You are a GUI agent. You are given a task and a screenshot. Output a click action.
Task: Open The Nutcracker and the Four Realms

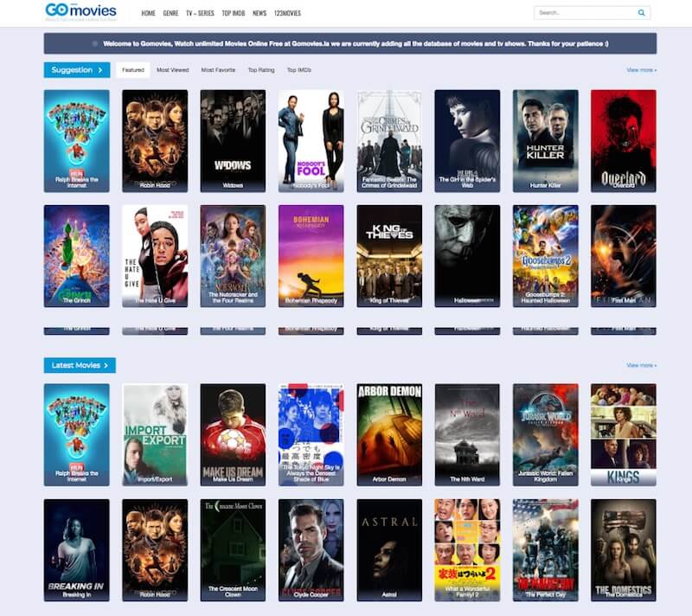pyautogui.click(x=233, y=256)
